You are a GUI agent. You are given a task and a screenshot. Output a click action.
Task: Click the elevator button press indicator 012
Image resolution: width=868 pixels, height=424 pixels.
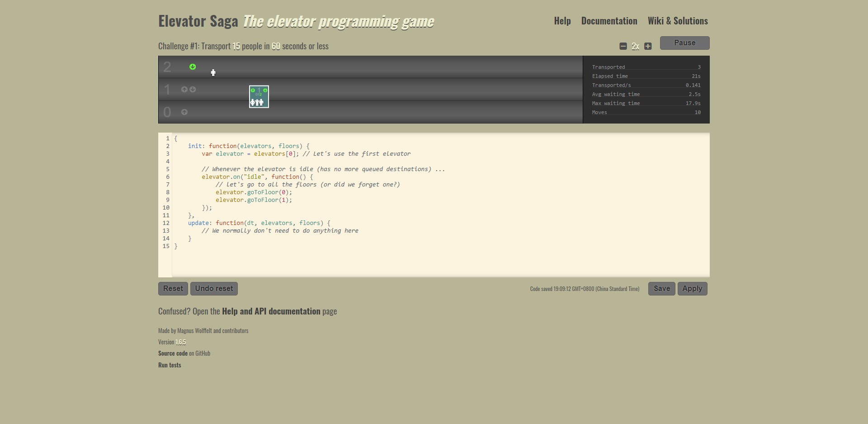(259, 95)
